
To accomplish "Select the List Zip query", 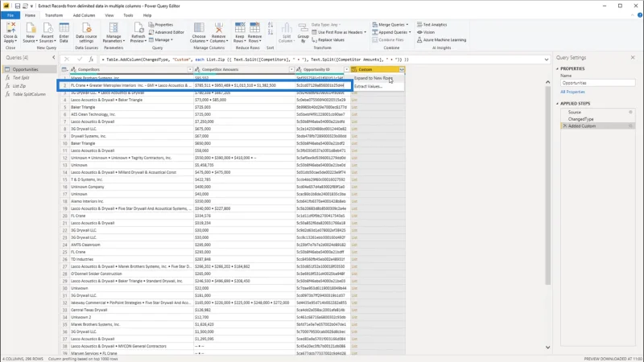I will click(19, 86).
